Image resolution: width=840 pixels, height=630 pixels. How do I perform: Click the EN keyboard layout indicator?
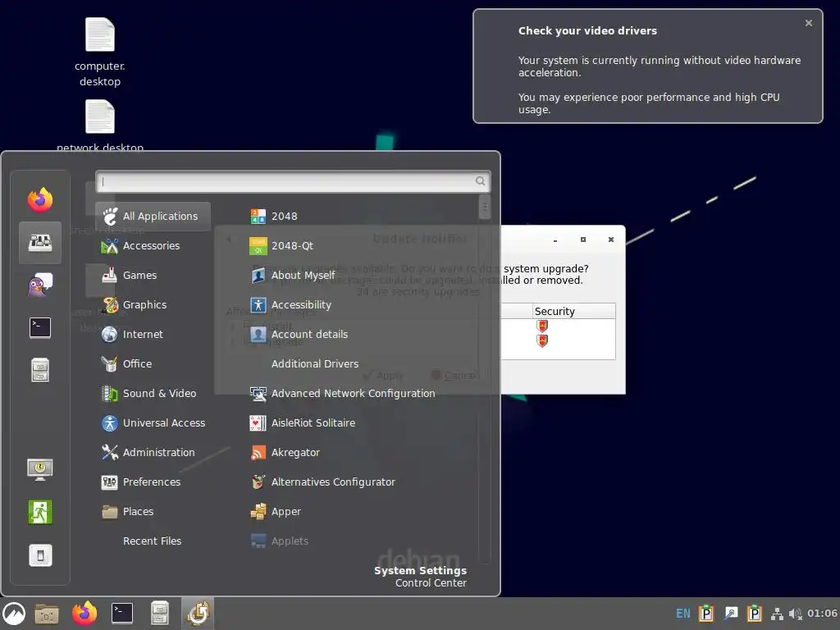[683, 614]
